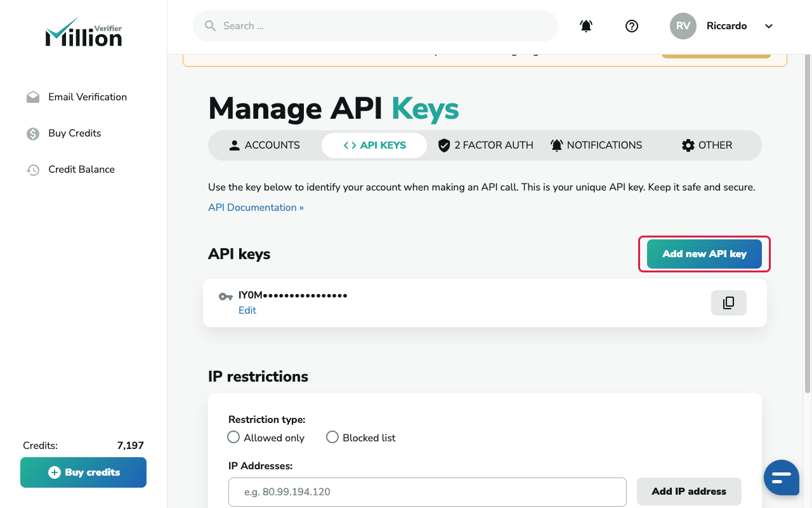Click the Add IP address button
812x508 pixels.
coord(689,491)
